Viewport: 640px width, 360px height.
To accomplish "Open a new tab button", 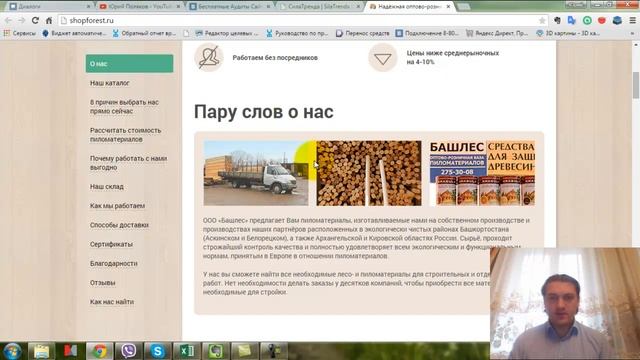I will tap(463, 7).
